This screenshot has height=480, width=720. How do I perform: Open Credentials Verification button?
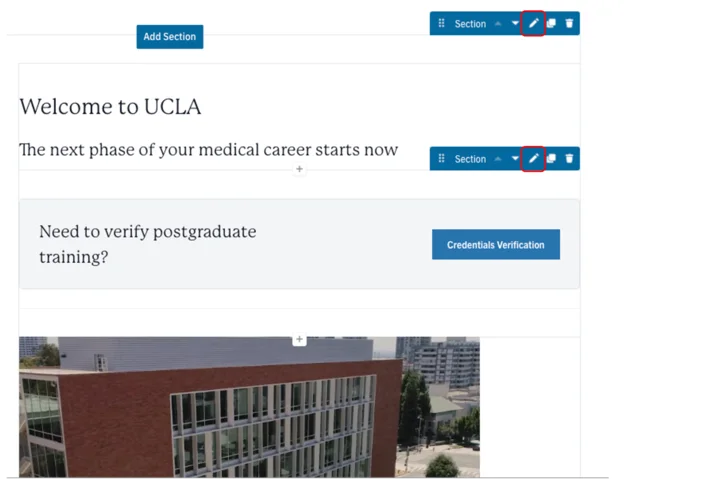pos(495,244)
